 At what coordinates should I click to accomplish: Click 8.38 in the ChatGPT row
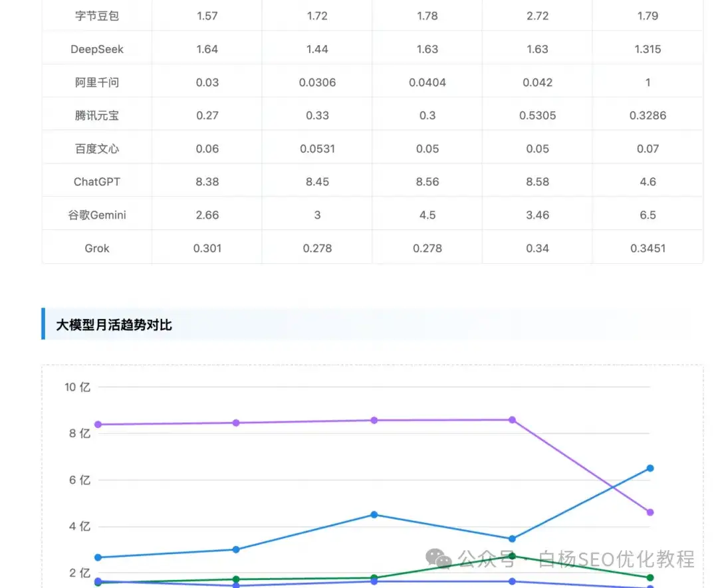(x=207, y=182)
